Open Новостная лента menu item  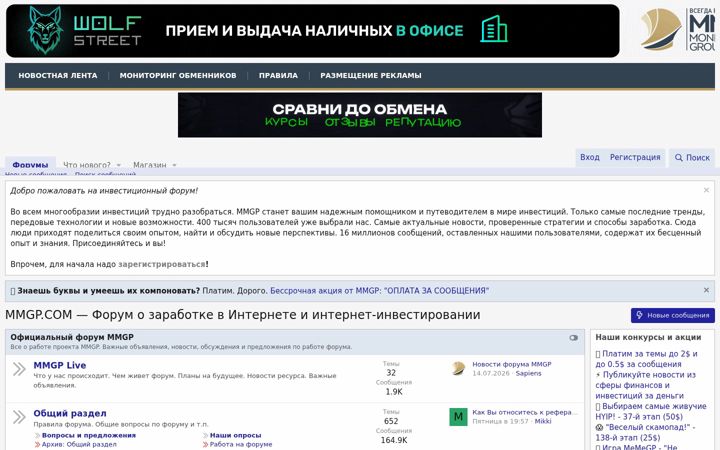pos(58,75)
